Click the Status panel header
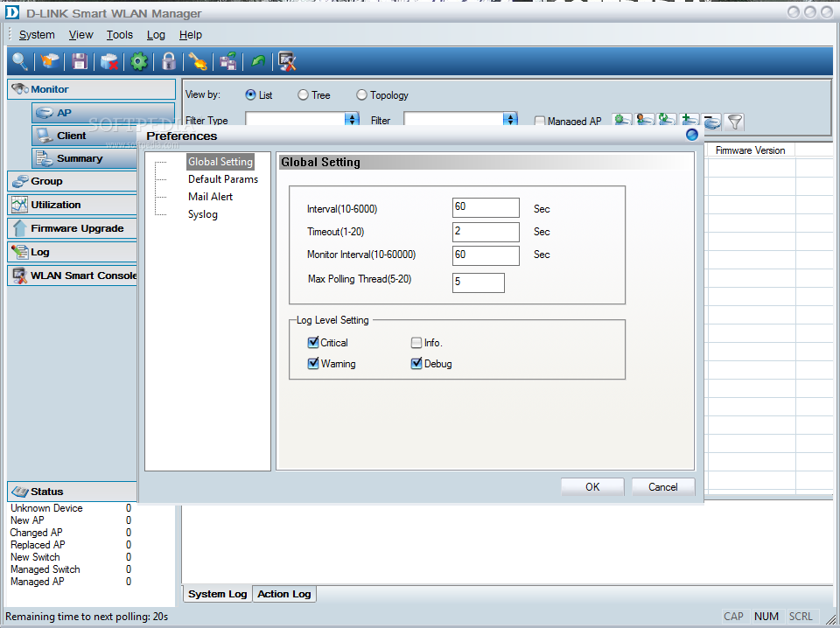The image size is (840, 628). pos(72,492)
